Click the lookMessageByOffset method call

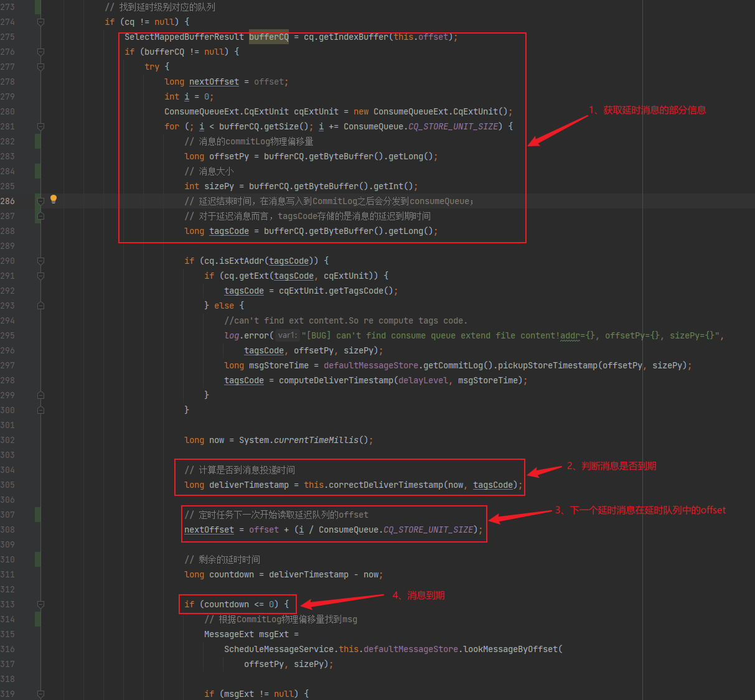[510, 649]
